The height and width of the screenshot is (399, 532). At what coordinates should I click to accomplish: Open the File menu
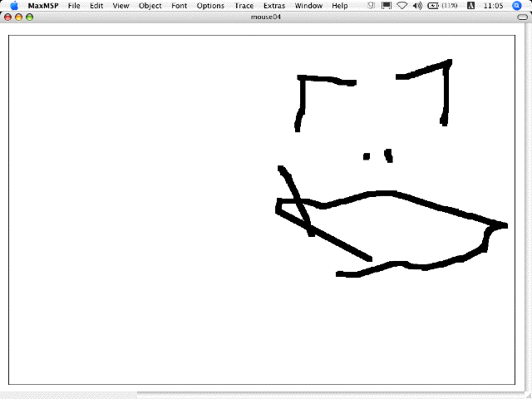[x=74, y=6]
